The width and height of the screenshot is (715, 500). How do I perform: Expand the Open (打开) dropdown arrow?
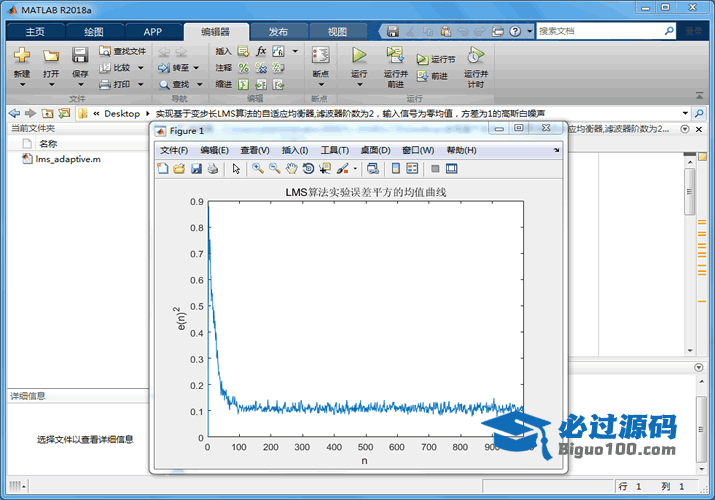click(51, 84)
